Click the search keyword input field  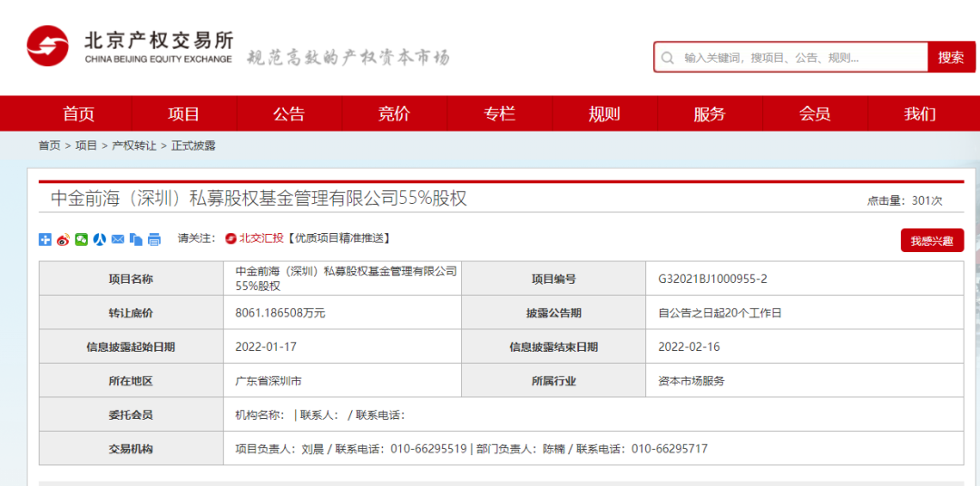790,57
